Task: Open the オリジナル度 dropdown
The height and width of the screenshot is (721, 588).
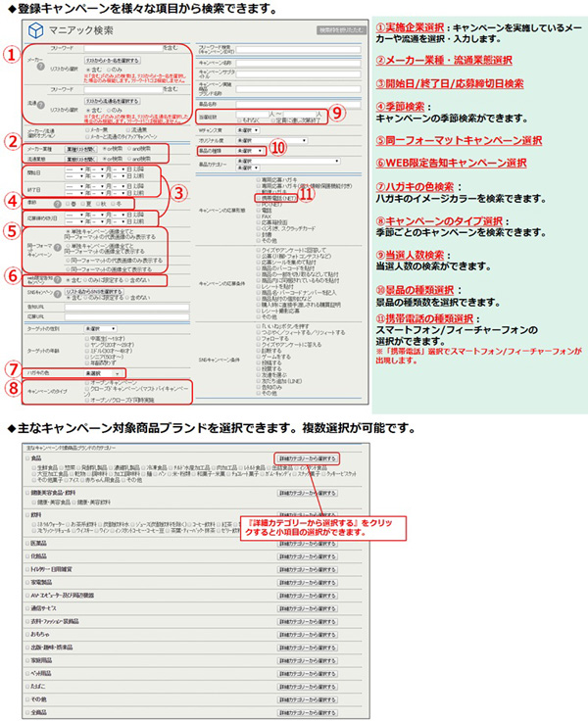Action: 271,140
